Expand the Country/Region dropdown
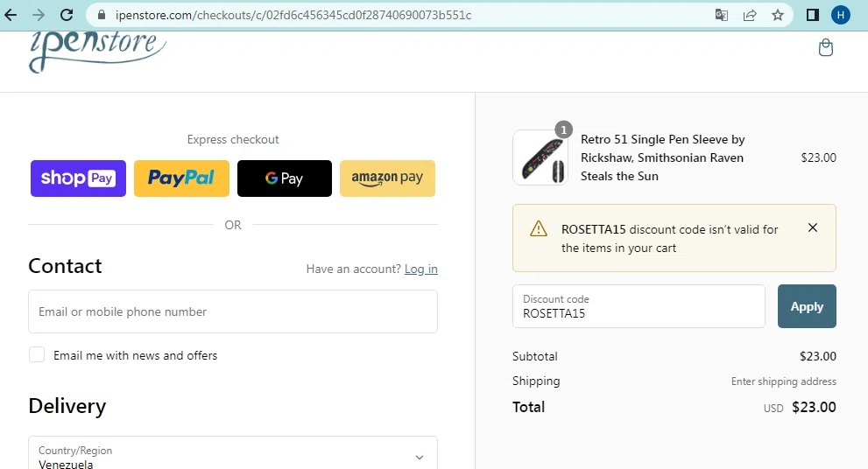 (233, 453)
